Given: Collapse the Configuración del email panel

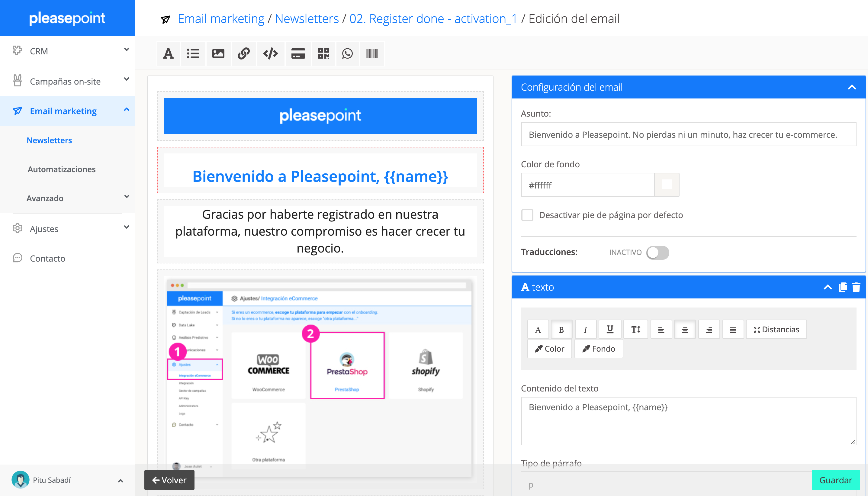Looking at the screenshot, I should pos(852,87).
